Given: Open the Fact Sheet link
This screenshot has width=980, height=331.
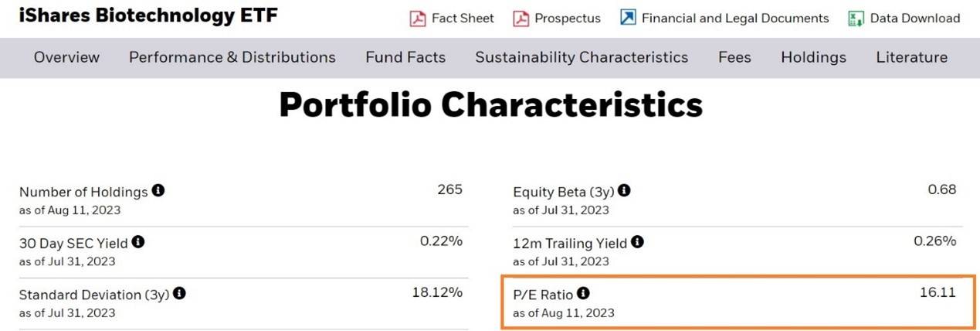Looking at the screenshot, I should point(463,19).
